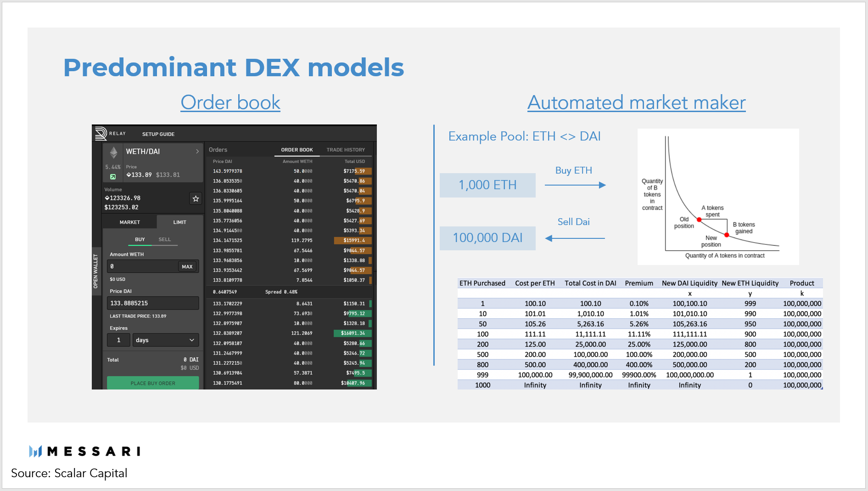Open the days expiry dropdown
Screen dimensions: 868x491
165,340
